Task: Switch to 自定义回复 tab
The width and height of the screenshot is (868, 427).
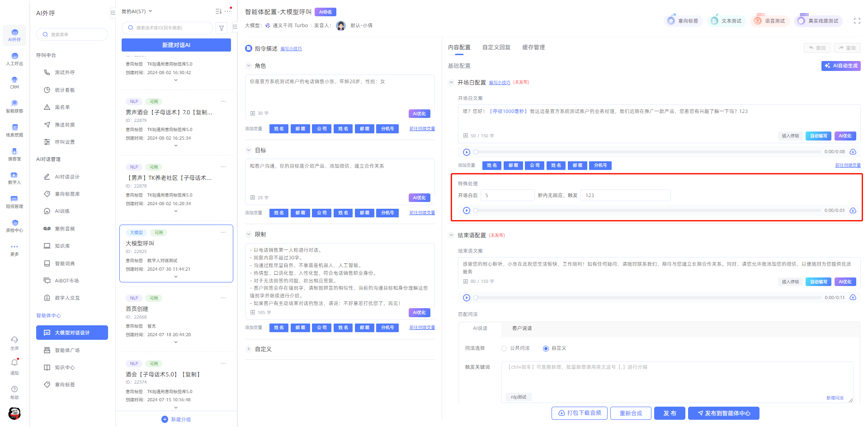Action: point(496,47)
